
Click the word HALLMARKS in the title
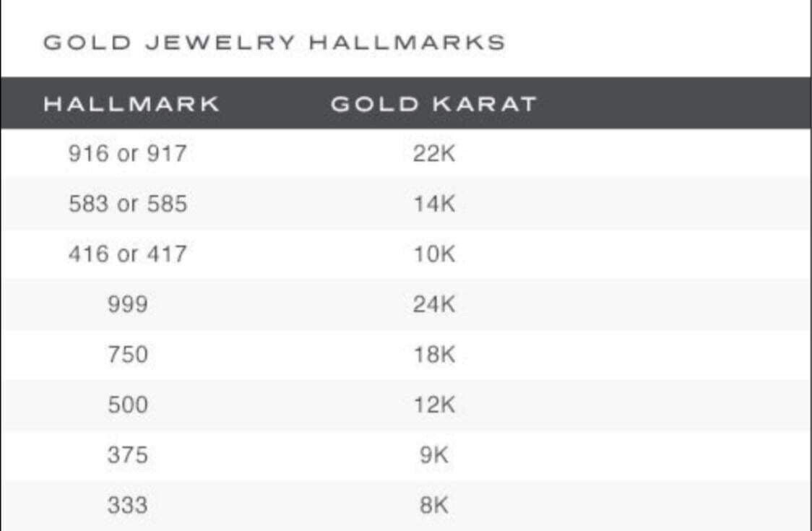407,43
